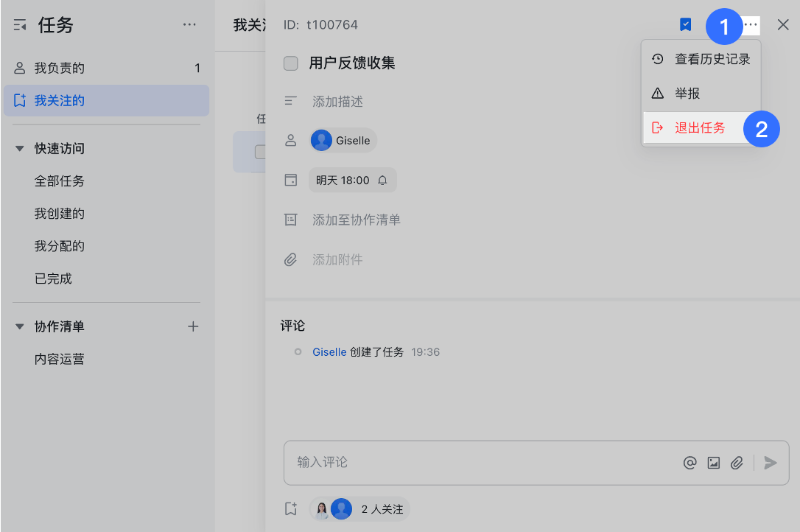Open the task sidebar more options menu
The width and height of the screenshot is (800, 532).
pos(189,25)
